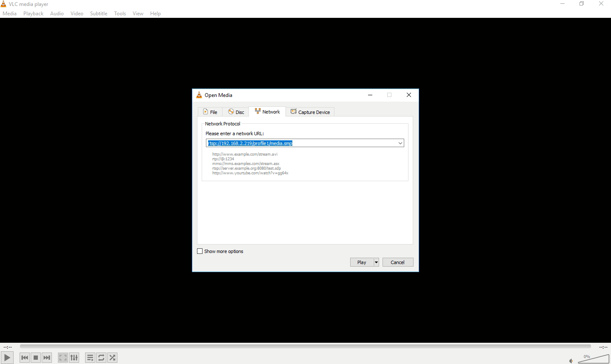Adjust the volume slider
Viewport: 611px width, 364px height.
[594, 358]
